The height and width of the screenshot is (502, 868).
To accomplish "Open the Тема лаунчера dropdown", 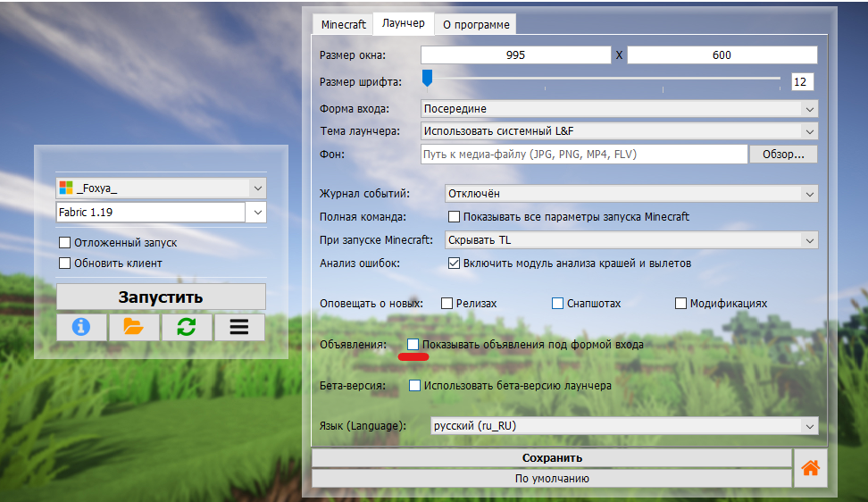I will click(809, 131).
